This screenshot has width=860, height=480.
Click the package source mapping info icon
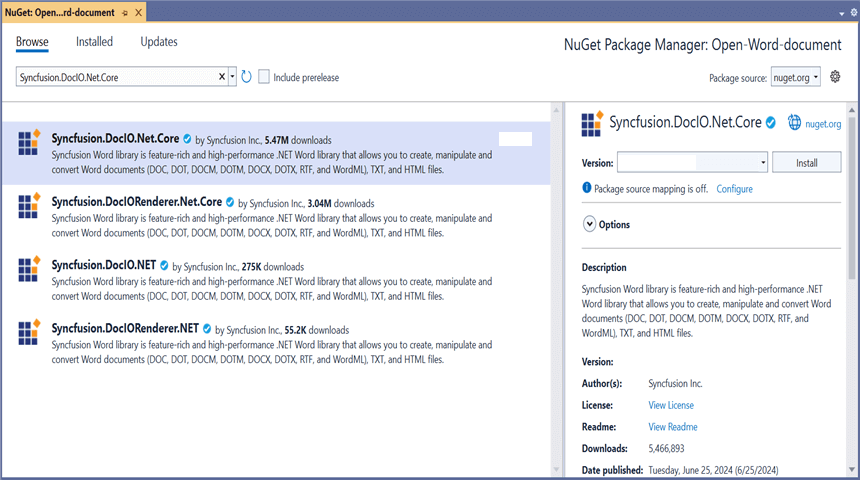pos(586,188)
